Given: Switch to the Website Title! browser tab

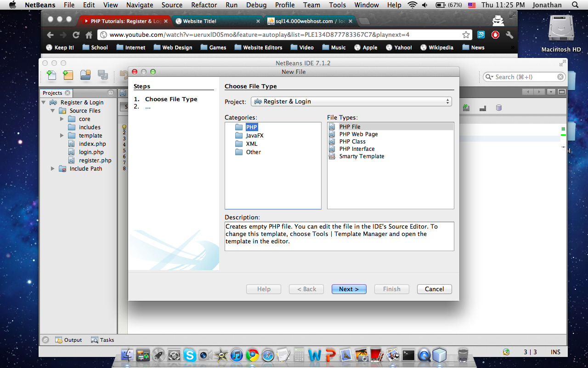Looking at the screenshot, I should (199, 21).
